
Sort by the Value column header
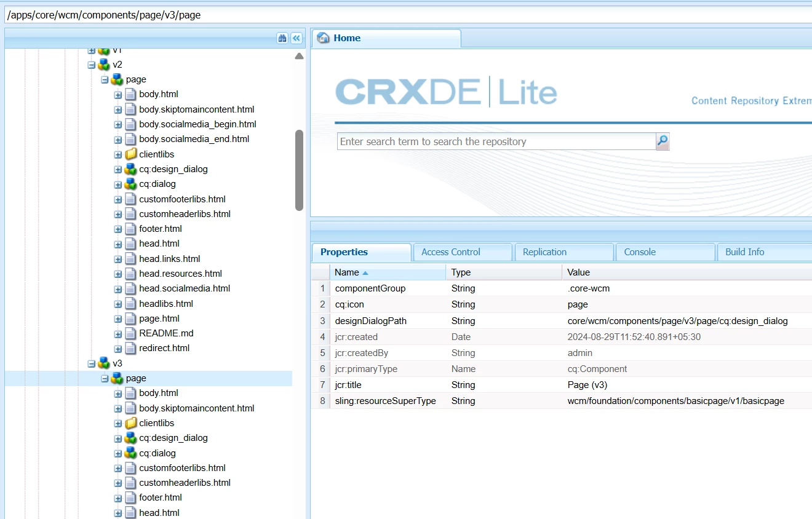pos(687,272)
